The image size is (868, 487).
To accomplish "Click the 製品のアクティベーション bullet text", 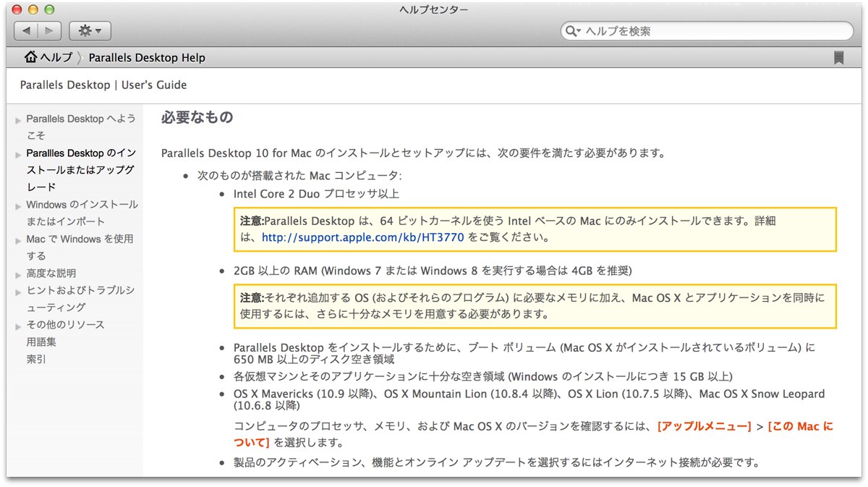I will click(496, 462).
